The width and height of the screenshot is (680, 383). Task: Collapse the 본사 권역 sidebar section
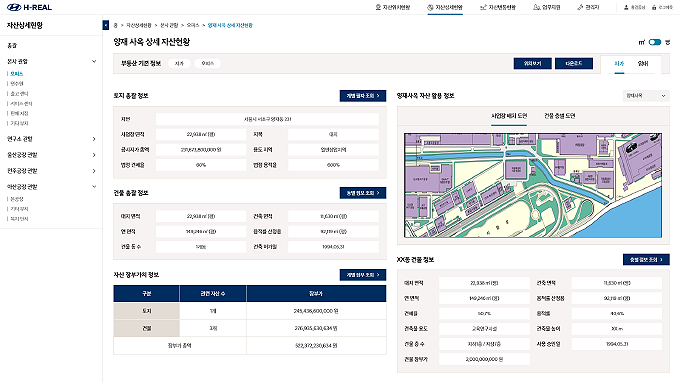click(x=94, y=62)
